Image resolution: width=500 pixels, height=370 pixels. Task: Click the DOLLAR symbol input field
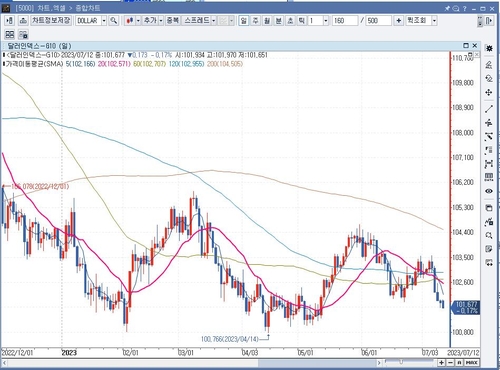(x=88, y=21)
